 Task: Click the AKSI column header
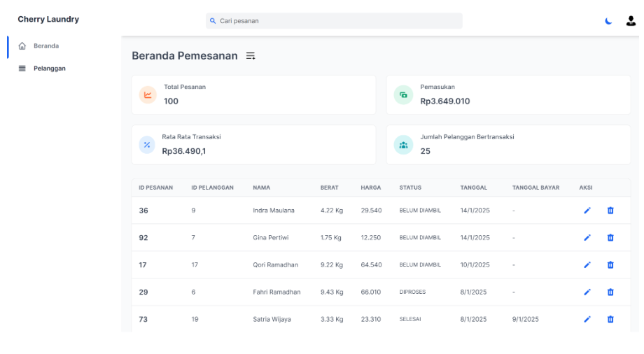pos(586,187)
